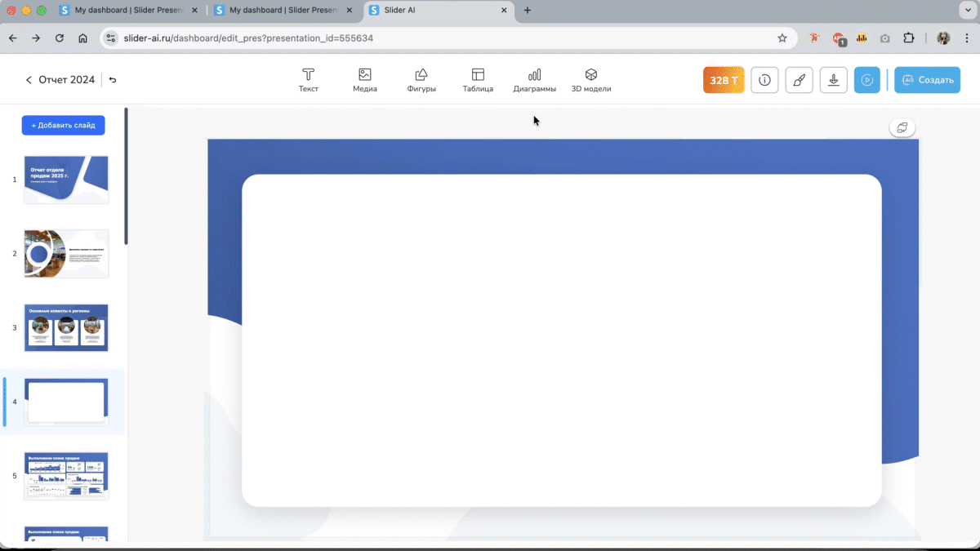This screenshot has height=551, width=980.
Task: Click the info icon button
Action: coord(764,80)
